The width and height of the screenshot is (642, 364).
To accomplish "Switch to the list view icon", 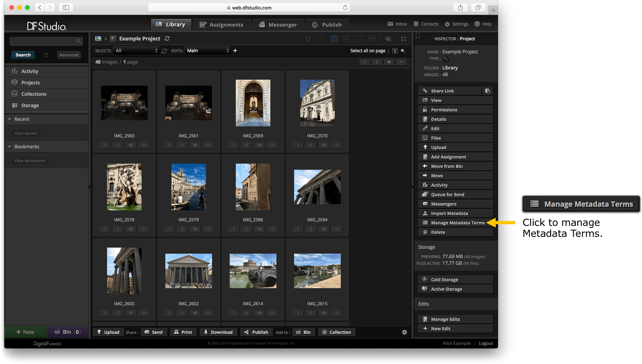I will 321,39.
